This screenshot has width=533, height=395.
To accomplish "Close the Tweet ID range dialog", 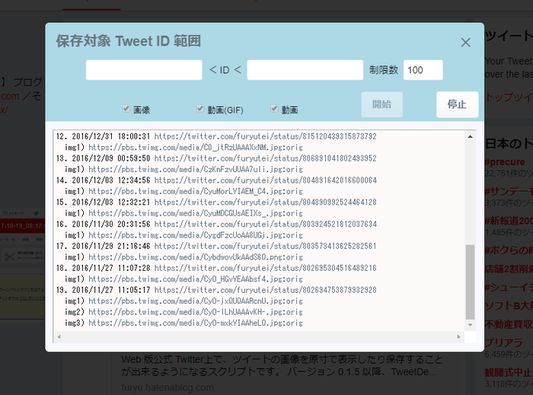I will click(x=466, y=42).
